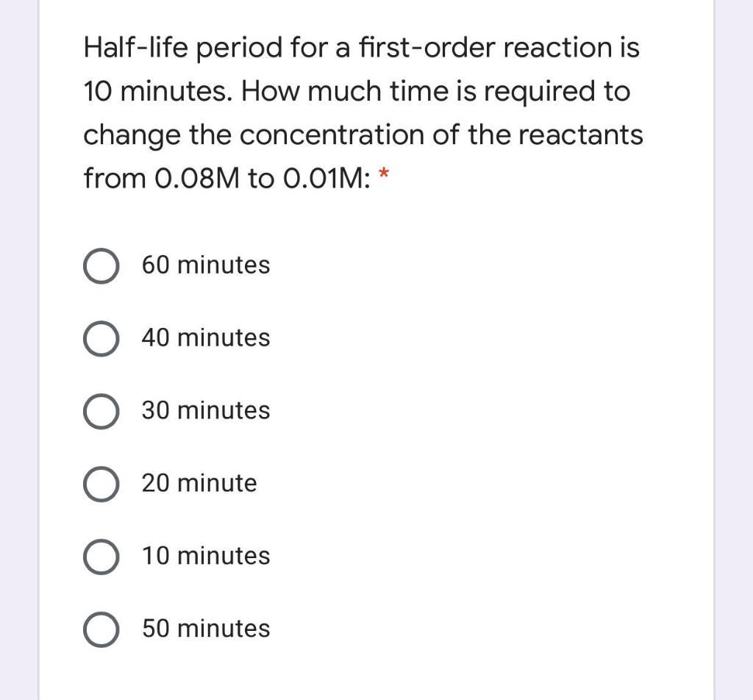753x700 pixels.
Task: Select the 30 minutes radio button
Action: point(101,411)
